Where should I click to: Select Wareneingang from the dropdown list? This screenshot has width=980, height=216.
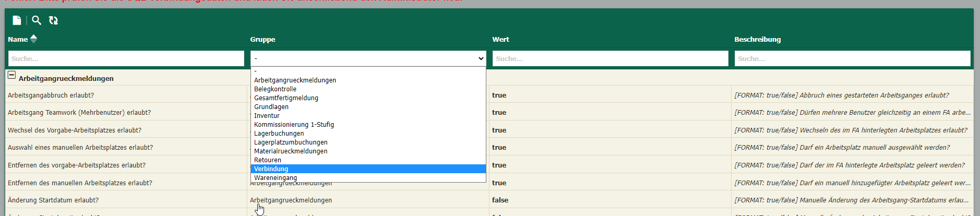pyautogui.click(x=275, y=178)
